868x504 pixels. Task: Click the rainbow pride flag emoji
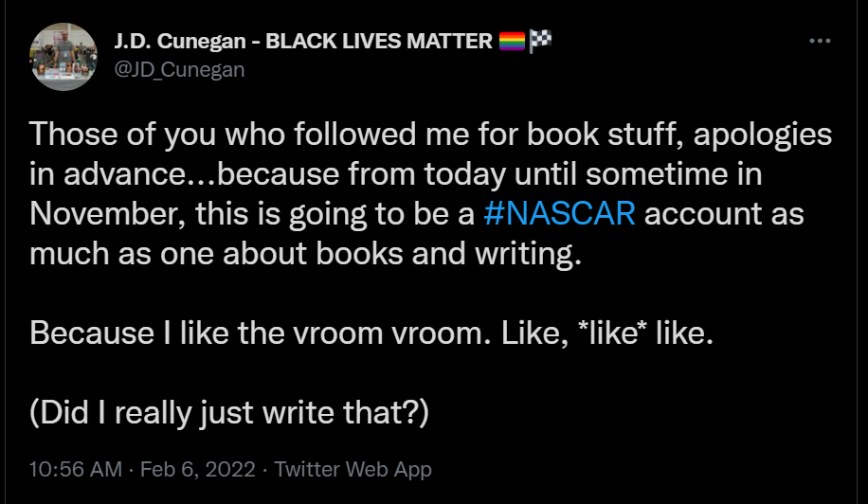(x=512, y=41)
